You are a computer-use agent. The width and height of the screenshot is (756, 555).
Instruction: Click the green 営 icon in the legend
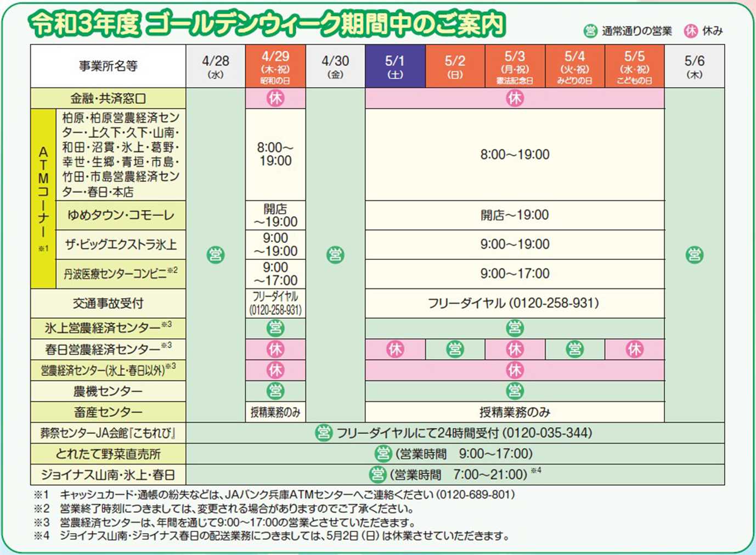[x=590, y=31]
